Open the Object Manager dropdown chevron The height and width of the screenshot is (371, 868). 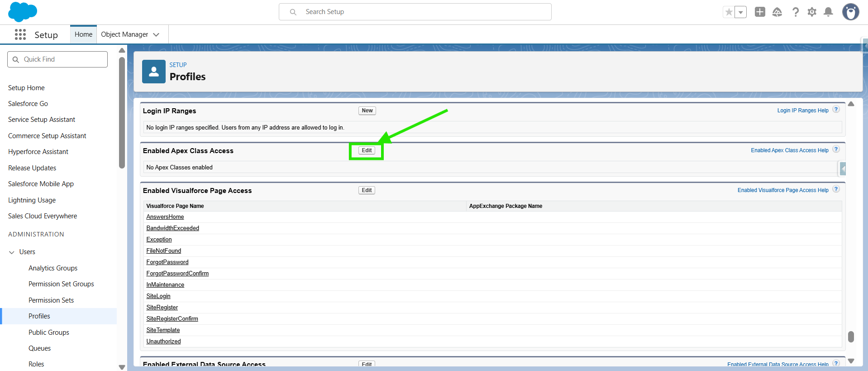(156, 34)
